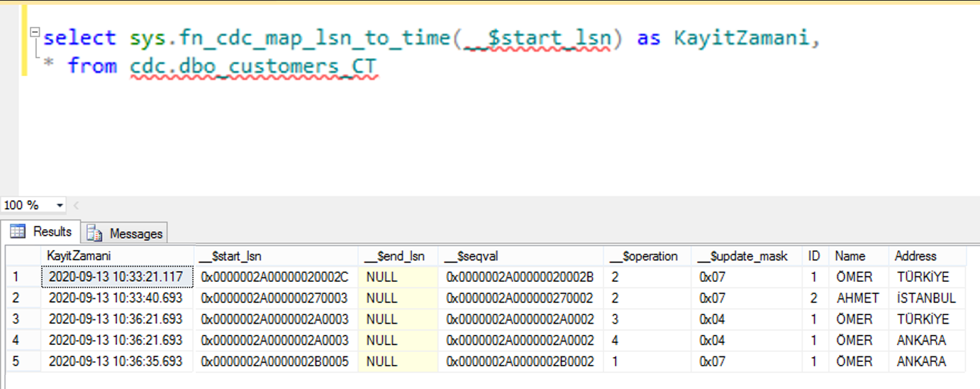Click the operation cell showing 3

pyautogui.click(x=647, y=319)
